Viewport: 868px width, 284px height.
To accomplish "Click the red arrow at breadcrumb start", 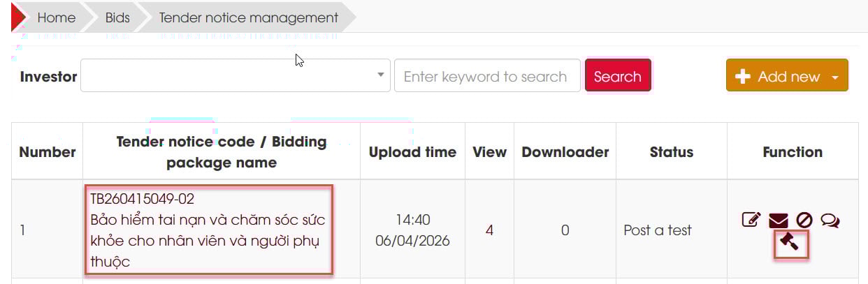I will pyautogui.click(x=18, y=17).
